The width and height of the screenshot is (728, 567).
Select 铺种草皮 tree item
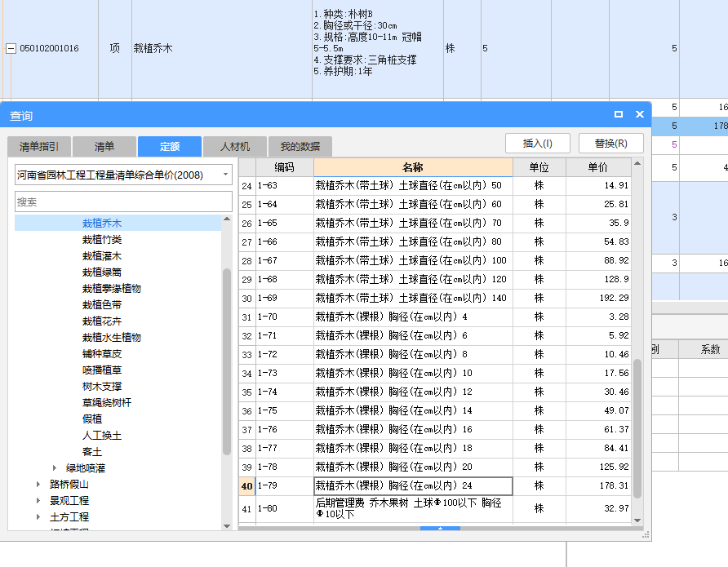click(x=102, y=353)
